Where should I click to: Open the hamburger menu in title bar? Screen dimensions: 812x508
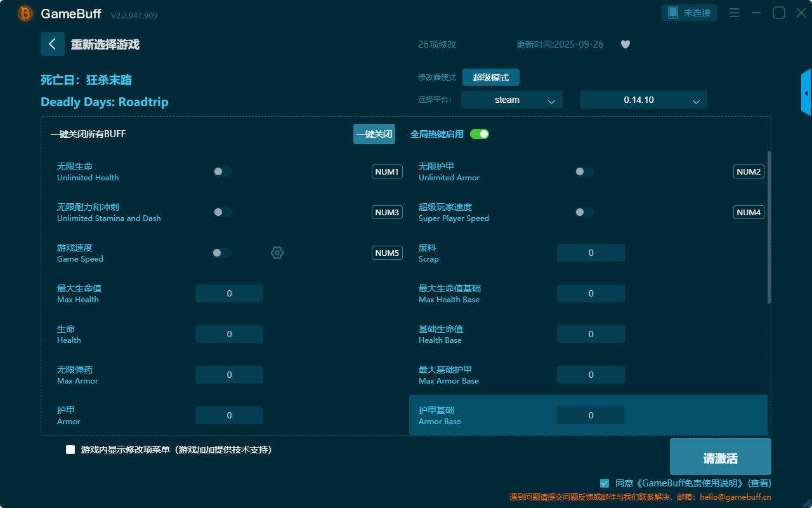(734, 13)
